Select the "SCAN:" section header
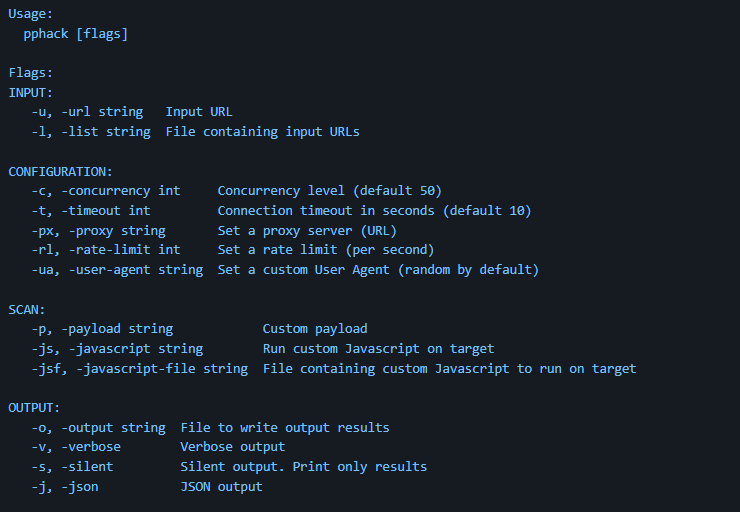Image resolution: width=740 pixels, height=512 pixels. tap(27, 309)
